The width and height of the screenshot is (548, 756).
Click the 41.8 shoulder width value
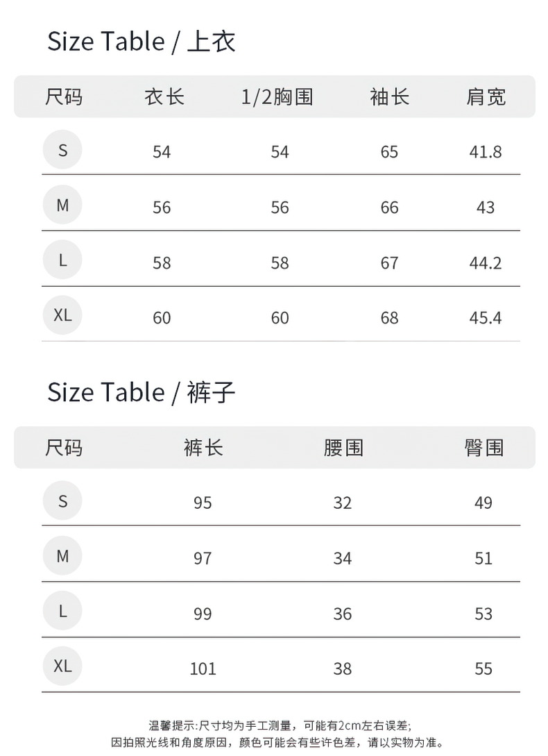tap(486, 151)
